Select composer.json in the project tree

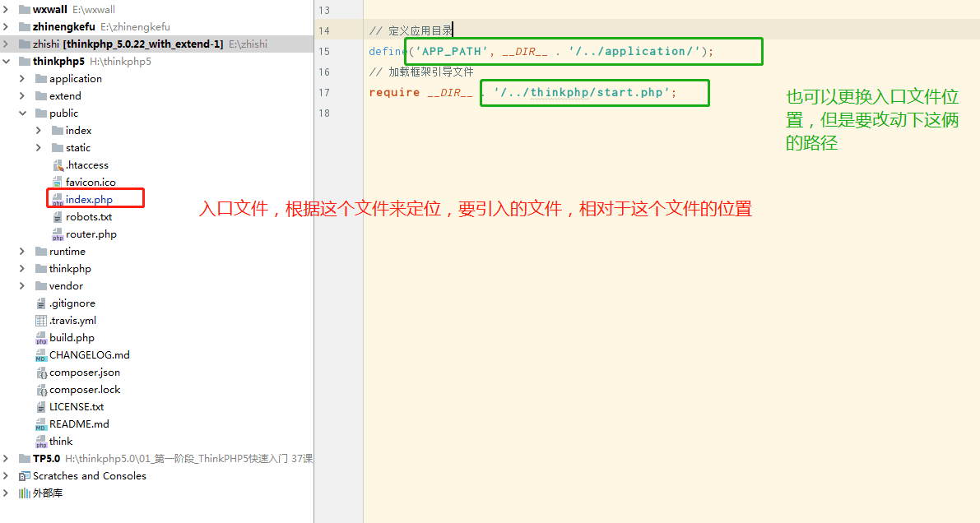tap(85, 373)
